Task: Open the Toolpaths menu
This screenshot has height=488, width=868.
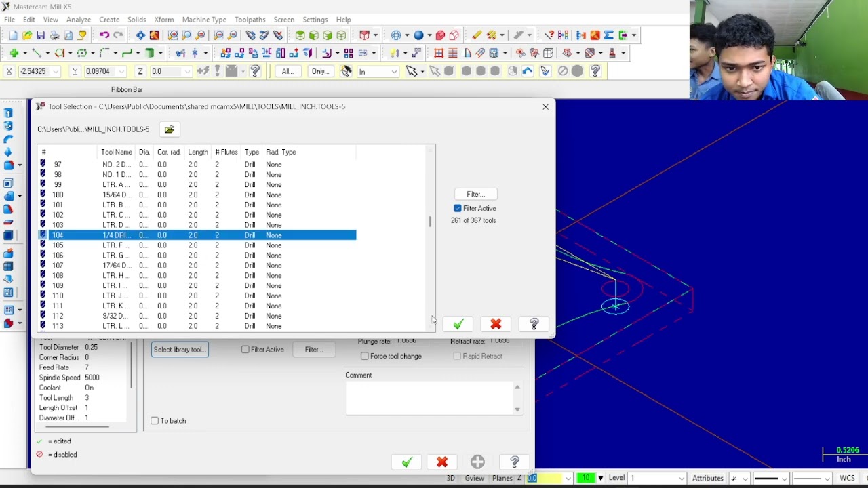Action: click(x=250, y=20)
